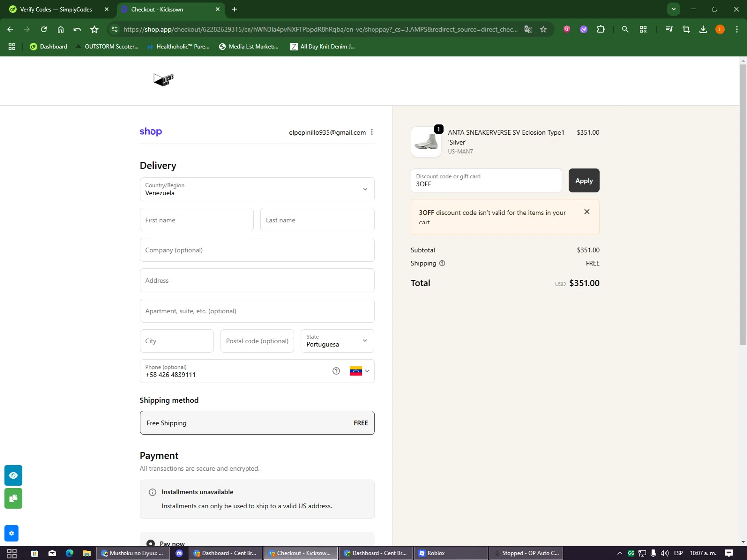Click the ANTA sneaker product thumbnail
The width and height of the screenshot is (747, 560).
point(426,142)
